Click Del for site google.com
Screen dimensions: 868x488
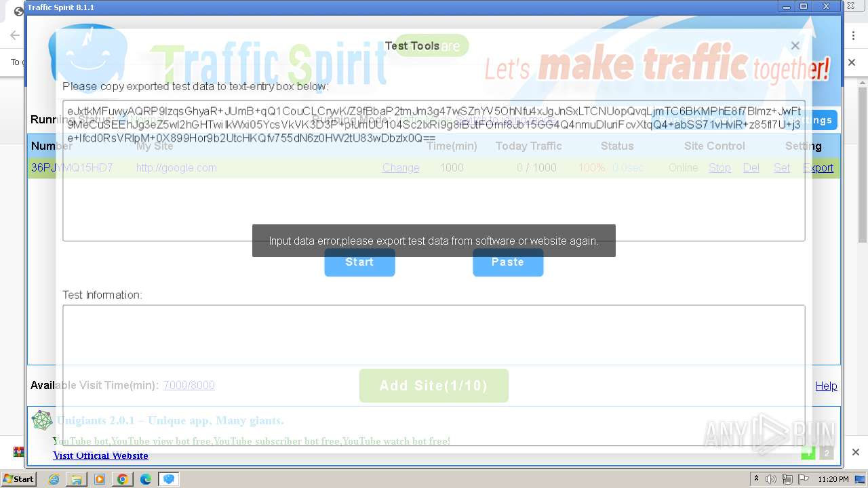[x=751, y=167]
